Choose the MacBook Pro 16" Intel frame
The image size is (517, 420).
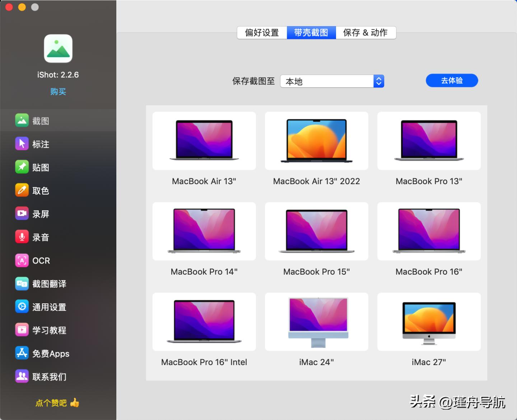tap(204, 322)
